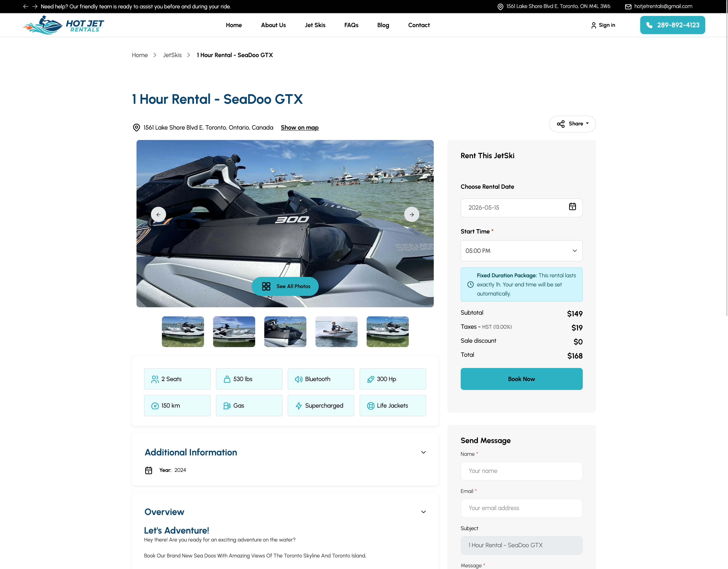Click the Book Now button
Viewport: 728px width, 569px height.
click(521, 379)
